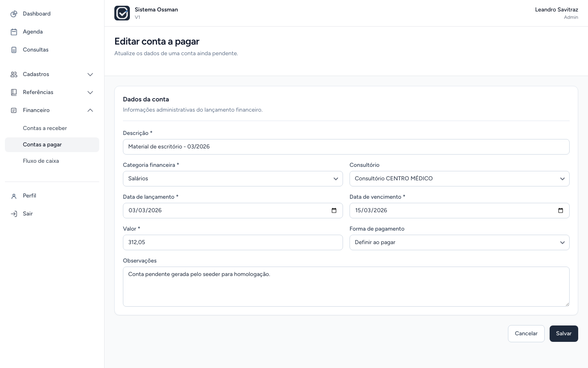588x368 pixels.
Task: Open the Forma de pagamento dropdown
Action: (459, 242)
